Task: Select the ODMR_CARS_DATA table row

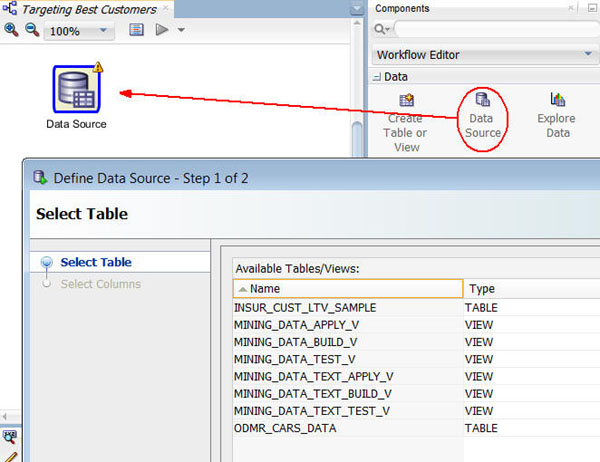Action: (416, 428)
